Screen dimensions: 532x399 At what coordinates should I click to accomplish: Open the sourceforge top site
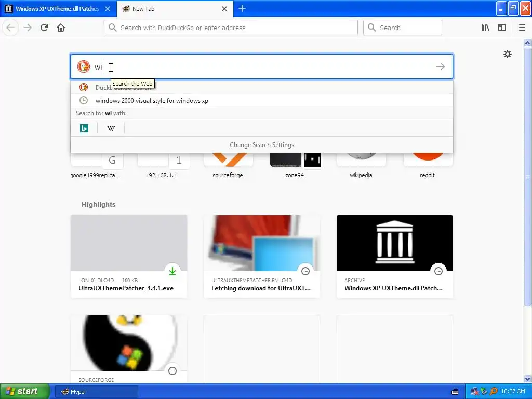(x=228, y=166)
